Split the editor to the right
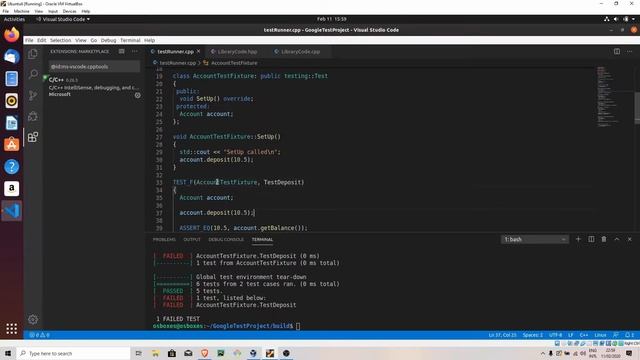 tap(617, 51)
